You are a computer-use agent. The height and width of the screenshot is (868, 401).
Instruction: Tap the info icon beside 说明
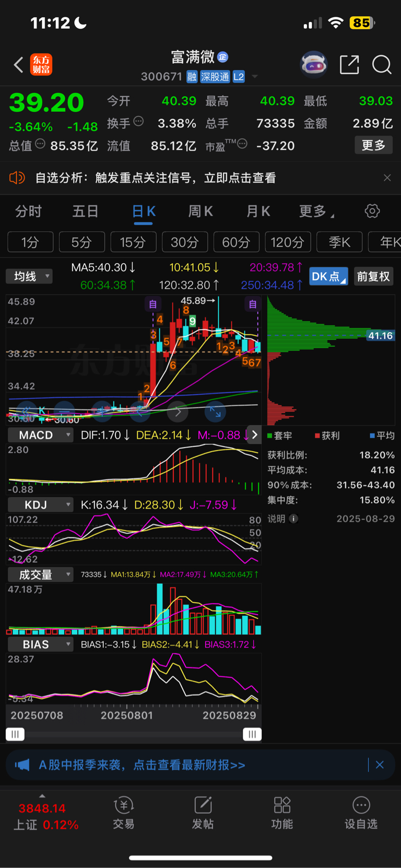(x=293, y=519)
